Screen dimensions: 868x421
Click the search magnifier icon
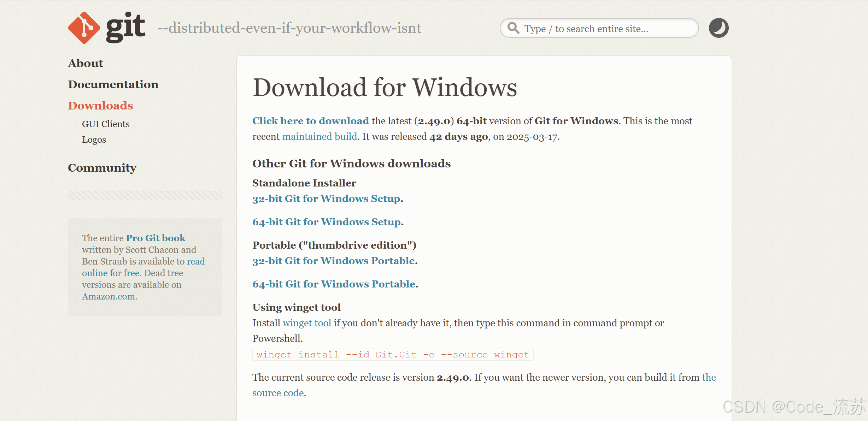513,28
